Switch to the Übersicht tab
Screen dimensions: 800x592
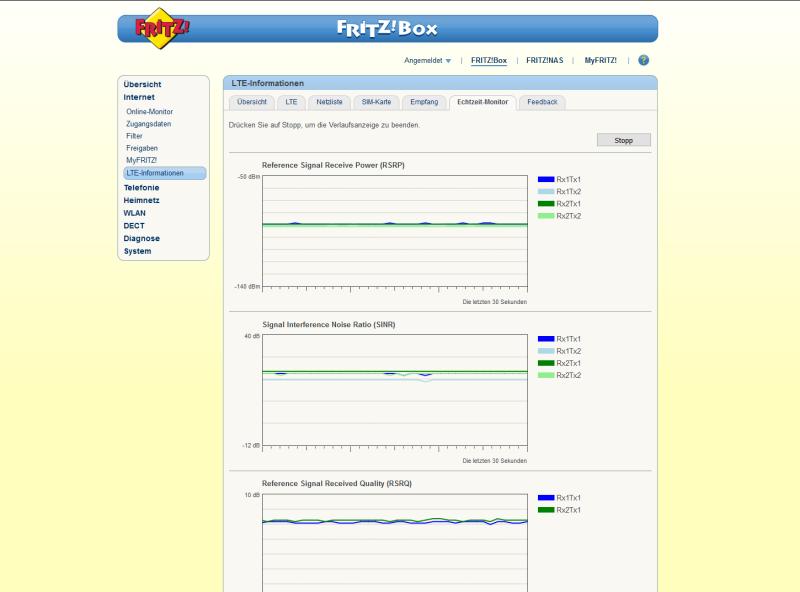[252, 102]
